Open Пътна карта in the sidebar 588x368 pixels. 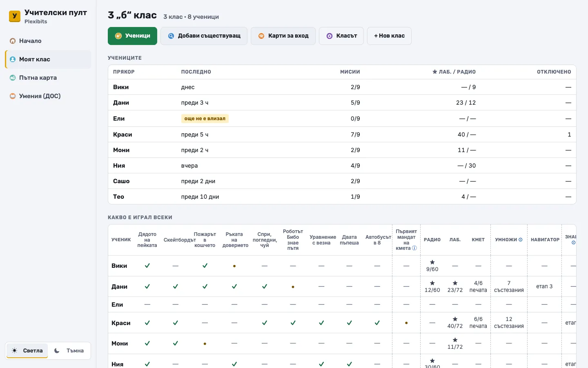(x=48, y=78)
